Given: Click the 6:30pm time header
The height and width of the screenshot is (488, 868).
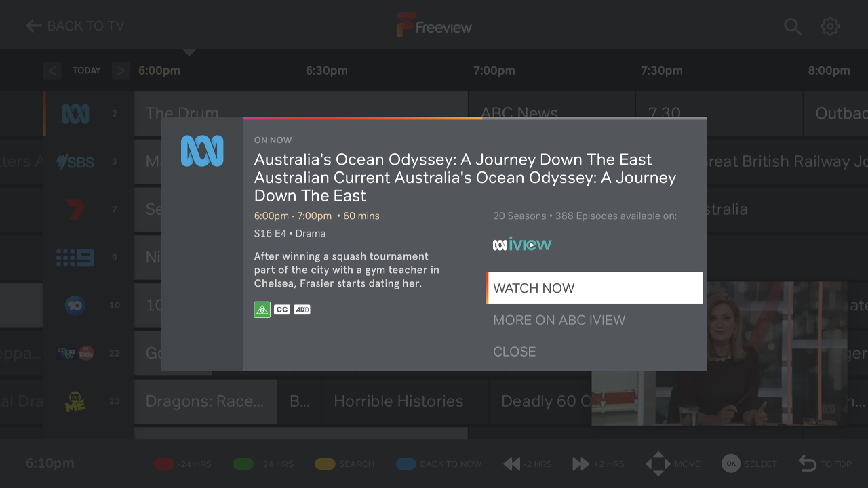Looking at the screenshot, I should [327, 70].
